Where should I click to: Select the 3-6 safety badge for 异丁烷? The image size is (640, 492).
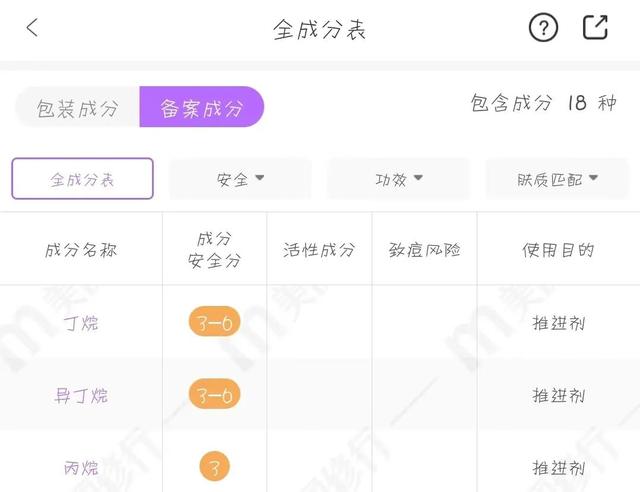[214, 394]
